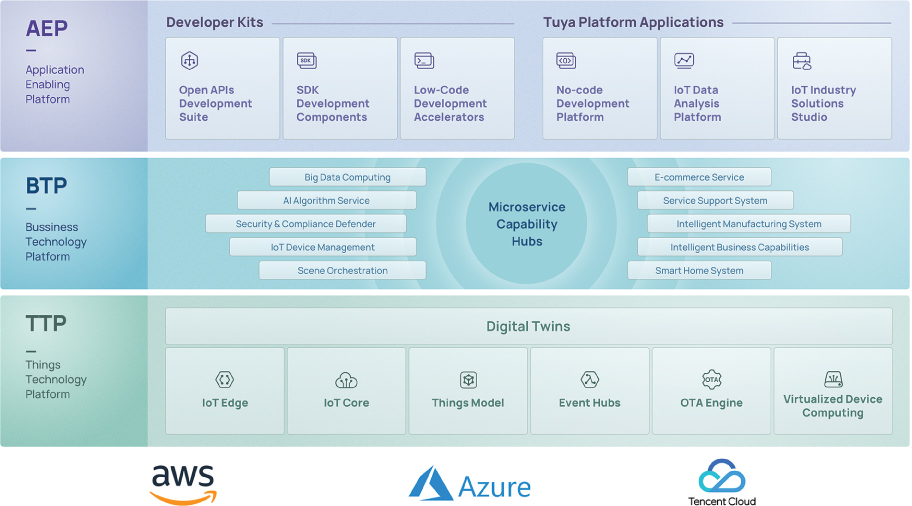Open the IoT Core cloud icon
Viewport: 912px width, 506px height.
click(346, 380)
